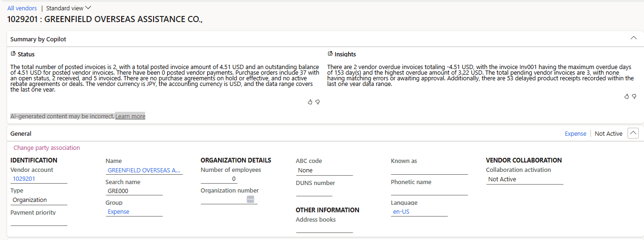The width and height of the screenshot is (644, 240).
Task: Click the Copilot icon beside Status heading
Action: 13,54
